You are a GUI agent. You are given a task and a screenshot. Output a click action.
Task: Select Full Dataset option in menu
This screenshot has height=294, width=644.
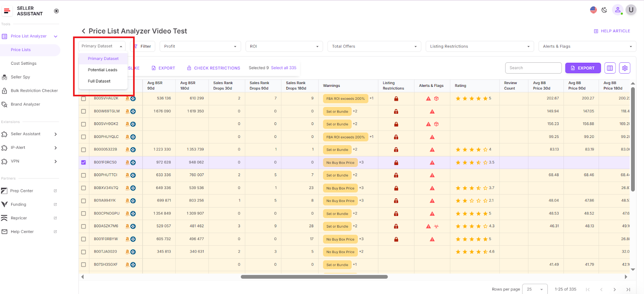point(99,81)
